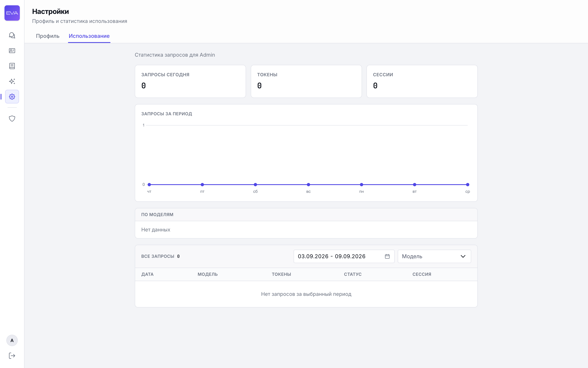Click the EVA logo in the sidebar
The width and height of the screenshot is (588, 368).
pyautogui.click(x=12, y=13)
